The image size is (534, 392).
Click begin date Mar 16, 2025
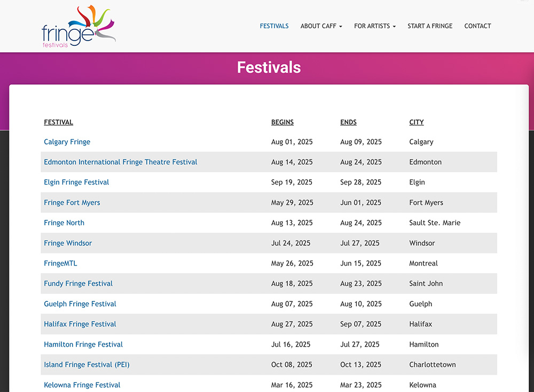pos(292,385)
